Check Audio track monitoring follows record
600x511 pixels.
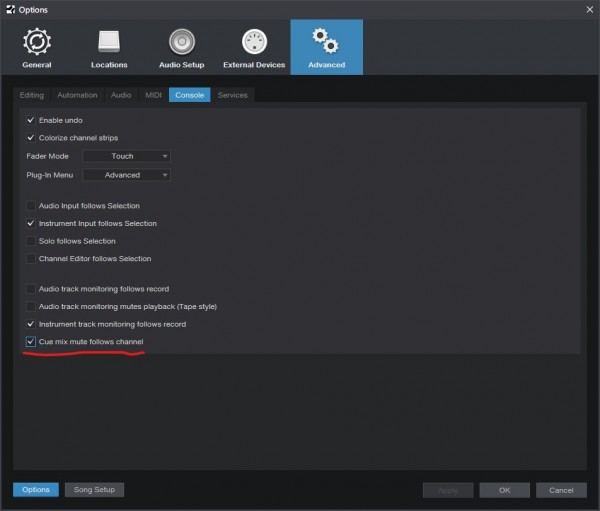pos(31,289)
